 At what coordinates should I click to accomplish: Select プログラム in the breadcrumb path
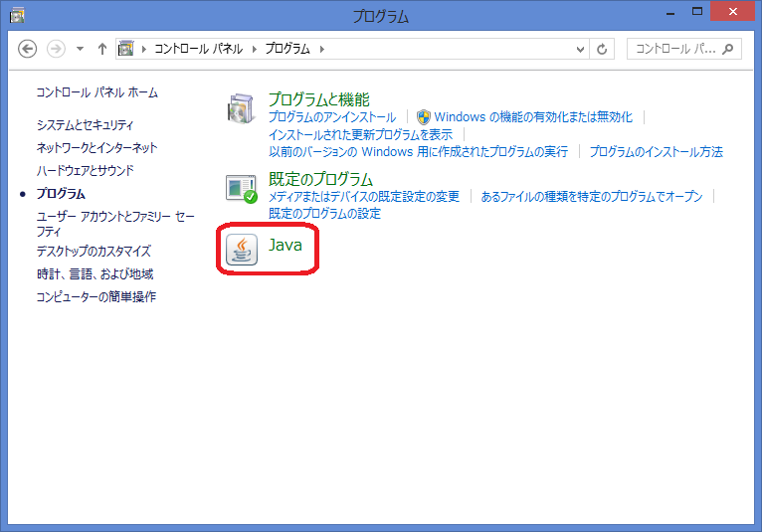[x=287, y=49]
